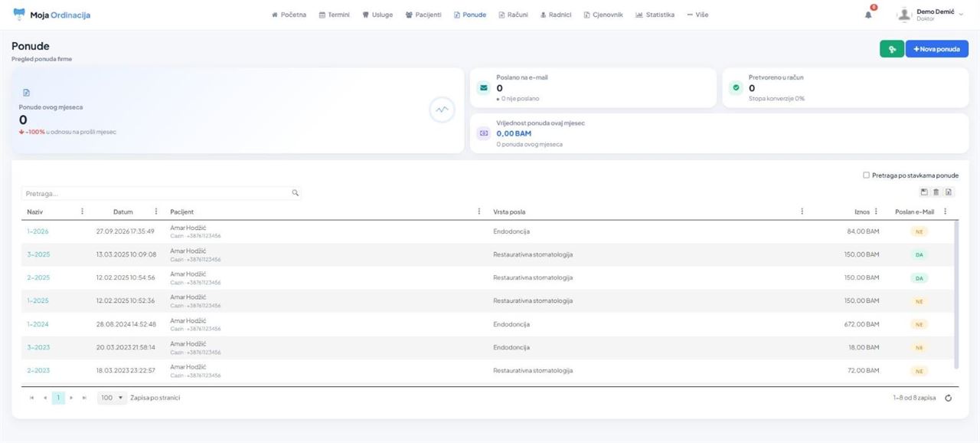Open the Datum column options menu
The width and height of the screenshot is (980, 443).
point(156,212)
